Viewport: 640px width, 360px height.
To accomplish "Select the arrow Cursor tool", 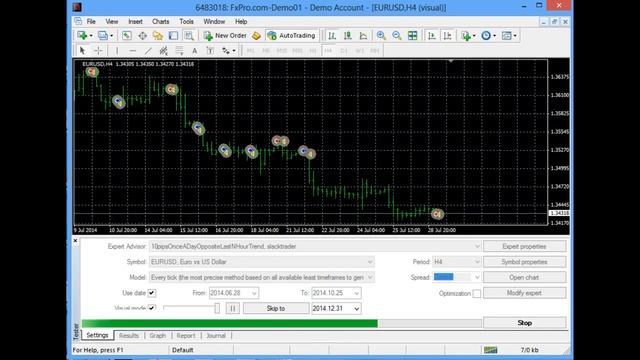I will tap(82, 51).
